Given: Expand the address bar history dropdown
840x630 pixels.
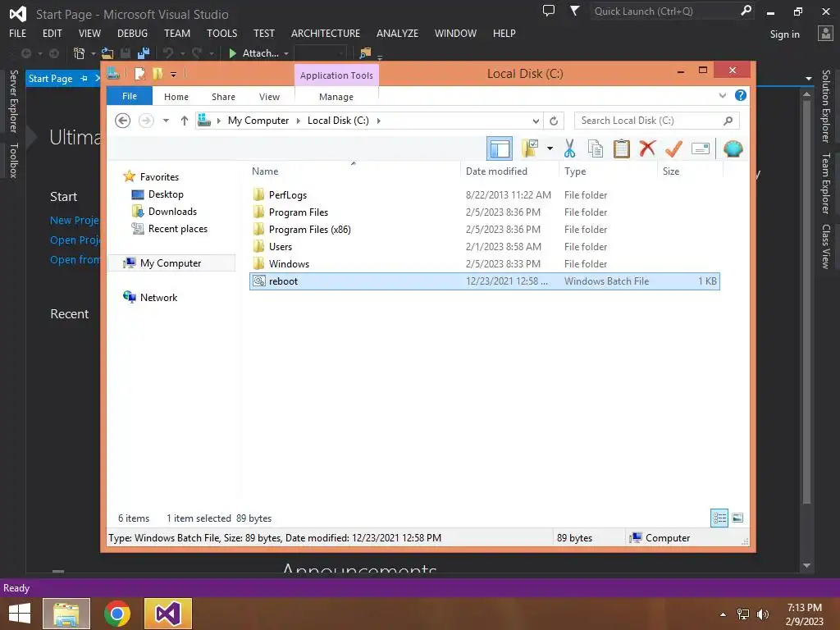Looking at the screenshot, I should point(536,121).
